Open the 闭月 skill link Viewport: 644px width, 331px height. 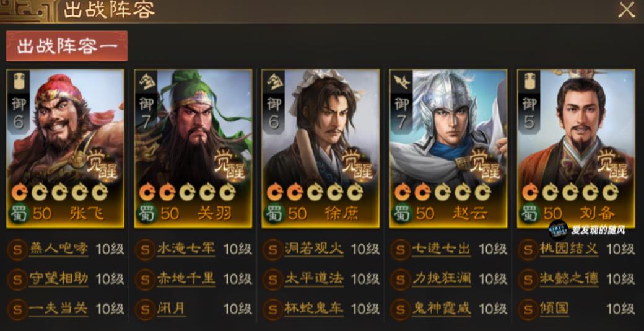pyautogui.click(x=171, y=309)
